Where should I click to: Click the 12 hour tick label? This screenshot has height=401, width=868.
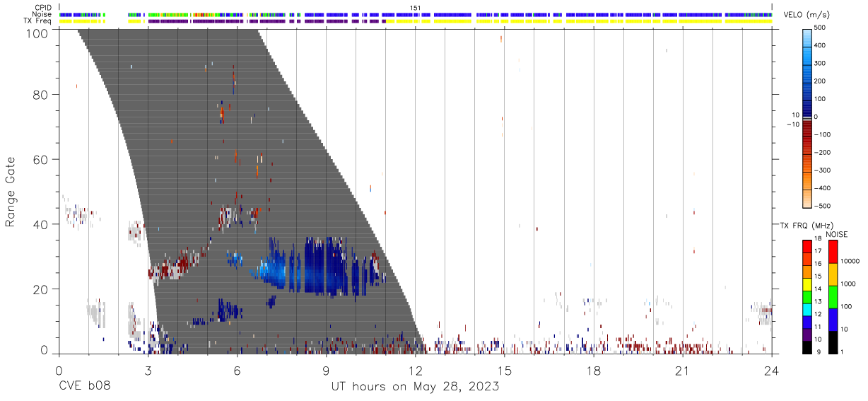(416, 371)
